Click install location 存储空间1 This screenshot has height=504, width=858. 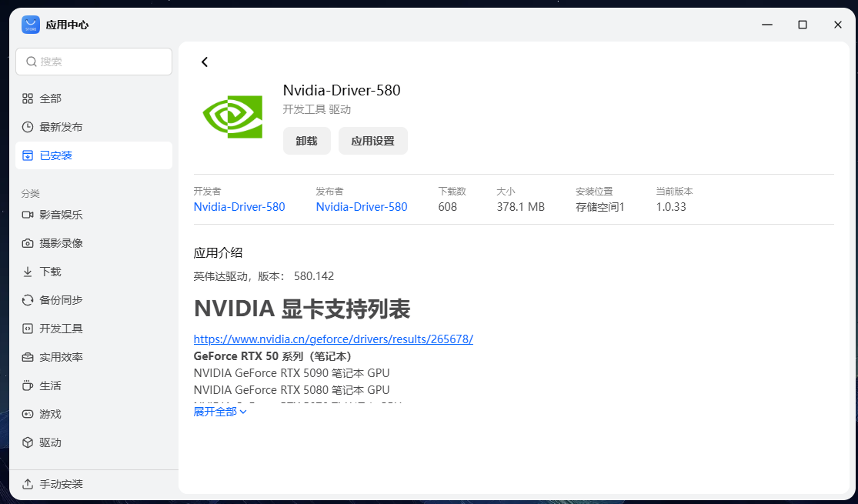tap(599, 207)
